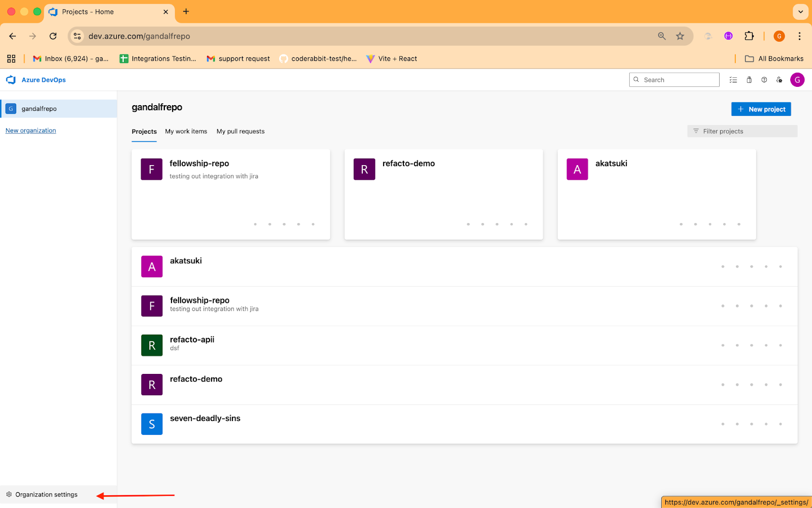812x508 pixels.
Task: Click the green refacto-apii R avatar
Action: [x=152, y=345]
